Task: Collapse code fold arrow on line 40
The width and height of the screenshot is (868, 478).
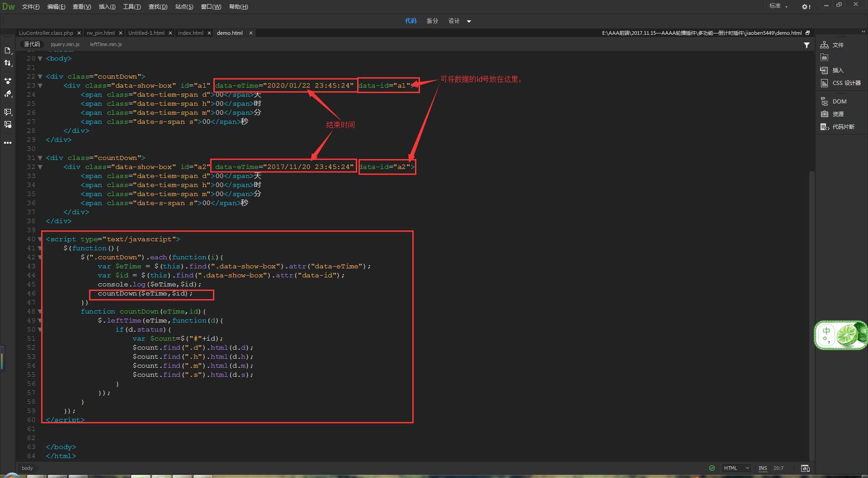Action: (40, 239)
